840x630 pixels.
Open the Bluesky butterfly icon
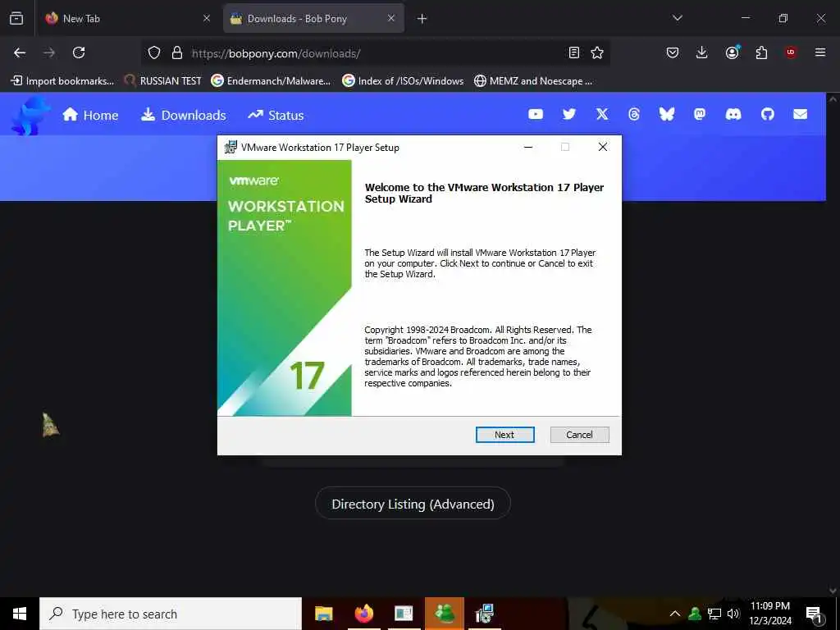[x=666, y=114]
